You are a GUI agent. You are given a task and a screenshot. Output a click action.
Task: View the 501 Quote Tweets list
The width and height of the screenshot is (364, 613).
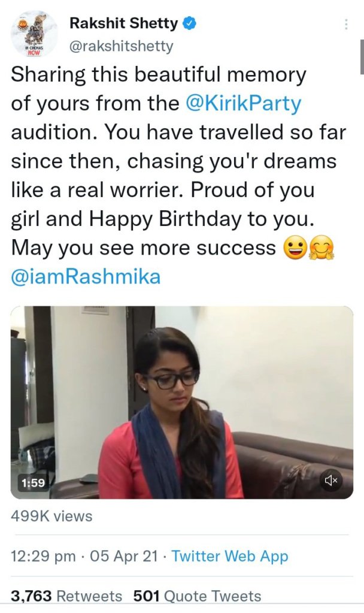point(197,596)
